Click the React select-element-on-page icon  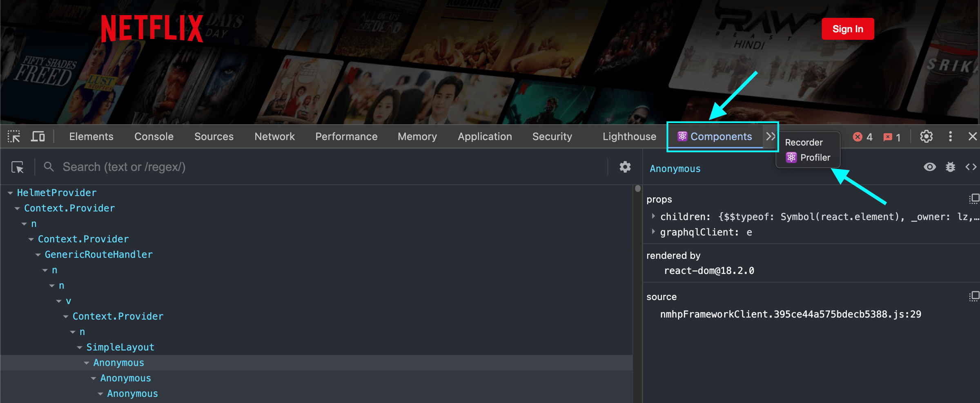tap(18, 167)
